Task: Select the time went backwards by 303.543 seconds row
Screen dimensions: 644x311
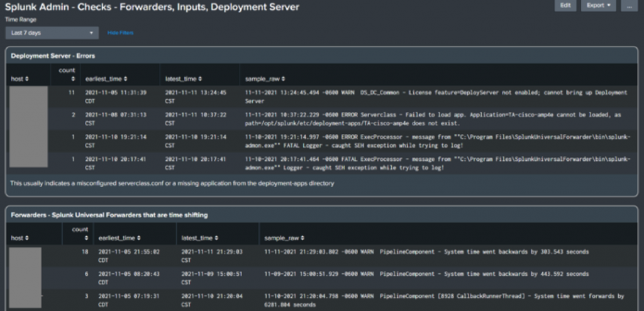Action: [321, 256]
